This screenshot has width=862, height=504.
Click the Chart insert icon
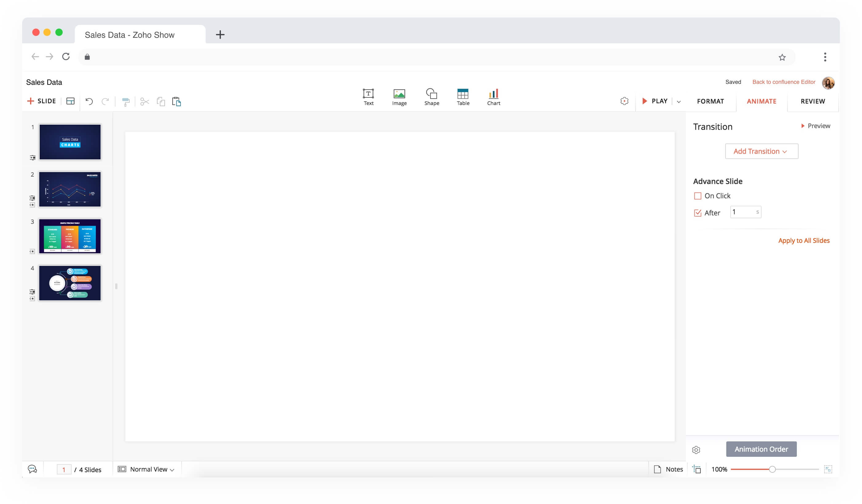click(x=493, y=97)
